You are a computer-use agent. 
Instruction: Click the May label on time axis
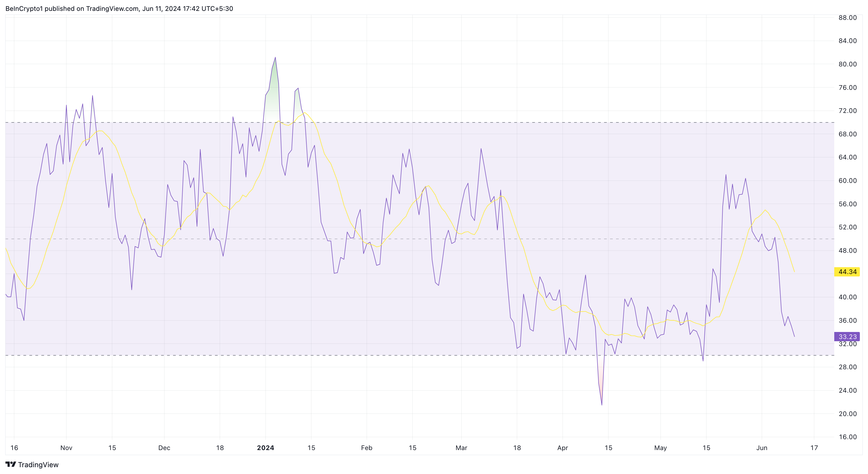pos(660,448)
